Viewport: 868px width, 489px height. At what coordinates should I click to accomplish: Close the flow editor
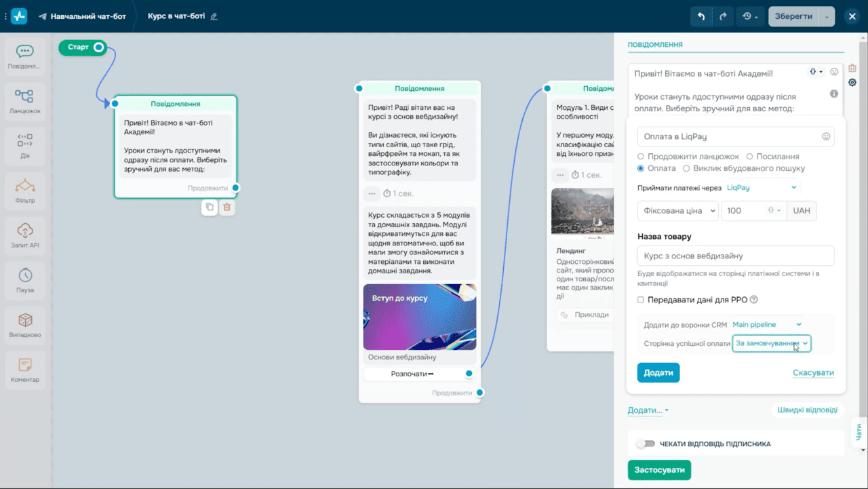coord(852,16)
